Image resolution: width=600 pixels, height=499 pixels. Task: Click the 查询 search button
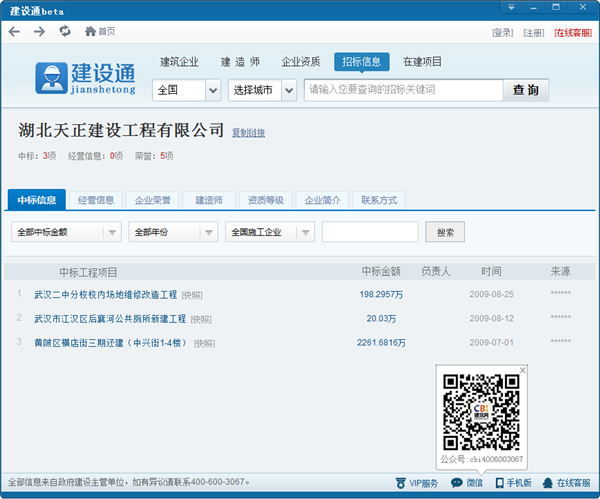point(525,90)
